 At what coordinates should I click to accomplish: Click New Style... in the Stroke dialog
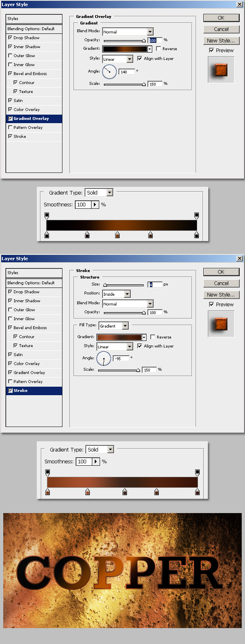click(221, 295)
